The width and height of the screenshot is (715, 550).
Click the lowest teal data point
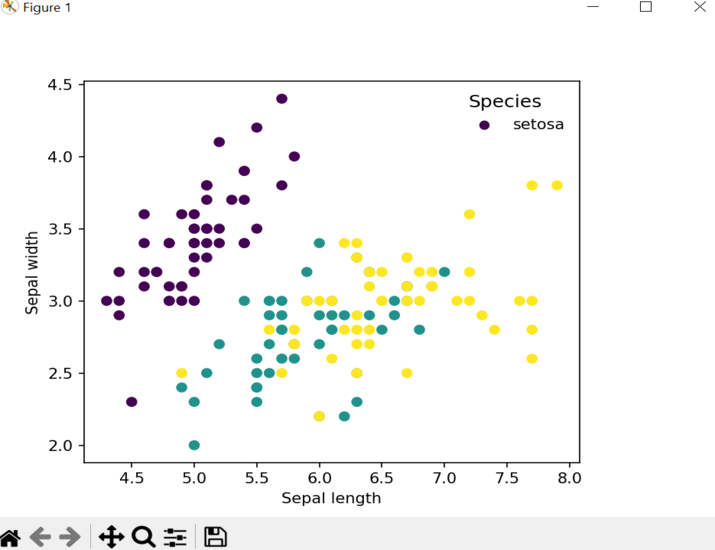pos(194,445)
